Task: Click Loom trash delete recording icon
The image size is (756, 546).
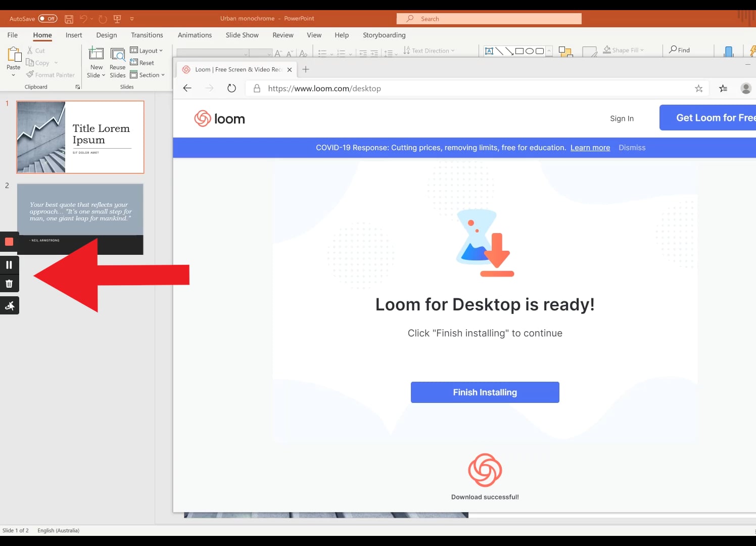Action: click(x=9, y=284)
